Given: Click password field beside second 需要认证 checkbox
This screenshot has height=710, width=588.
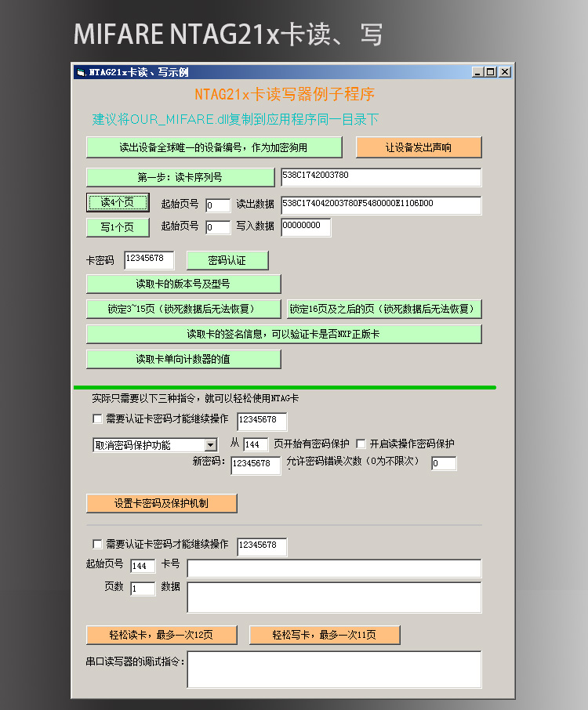Looking at the screenshot, I should 262,547.
